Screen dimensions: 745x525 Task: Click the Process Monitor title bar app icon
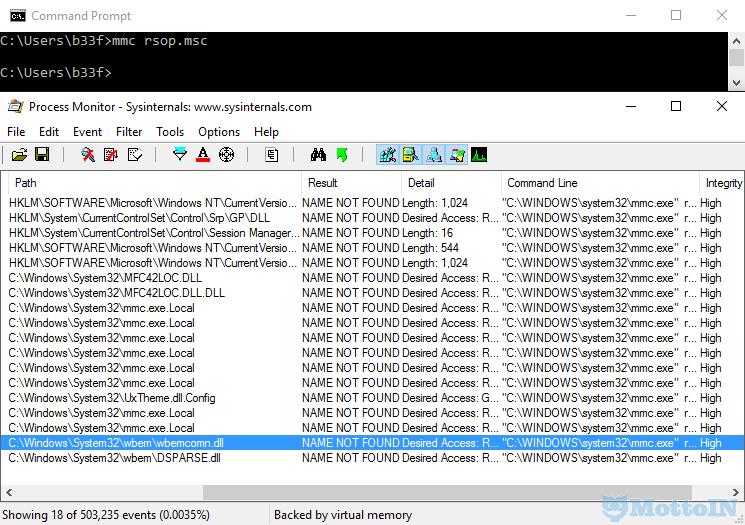pyautogui.click(x=15, y=106)
